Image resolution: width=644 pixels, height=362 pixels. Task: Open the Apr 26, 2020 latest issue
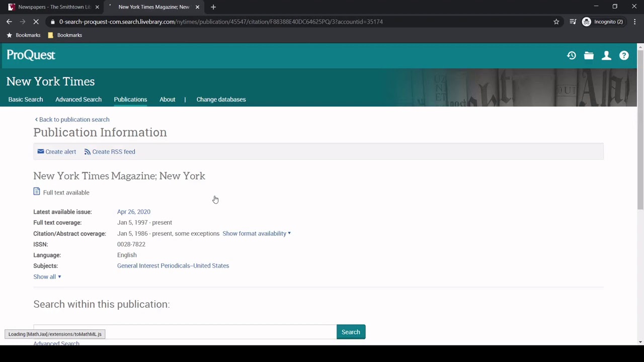tap(134, 212)
